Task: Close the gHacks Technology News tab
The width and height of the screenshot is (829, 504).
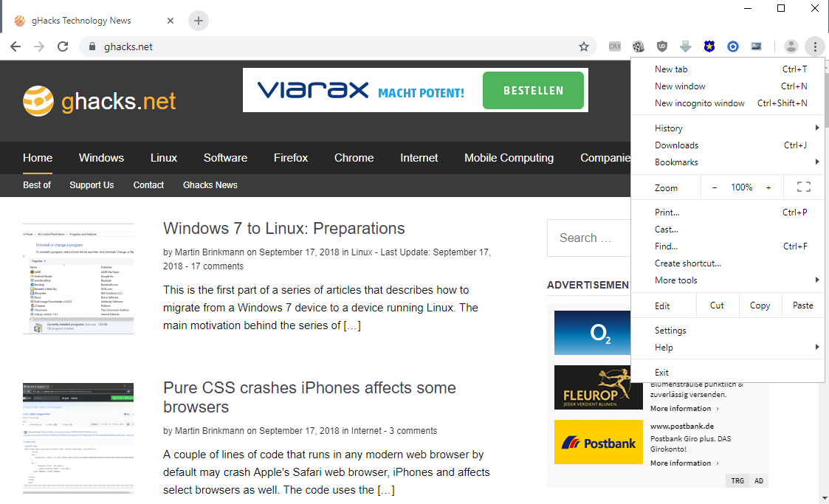Action: 171,21
